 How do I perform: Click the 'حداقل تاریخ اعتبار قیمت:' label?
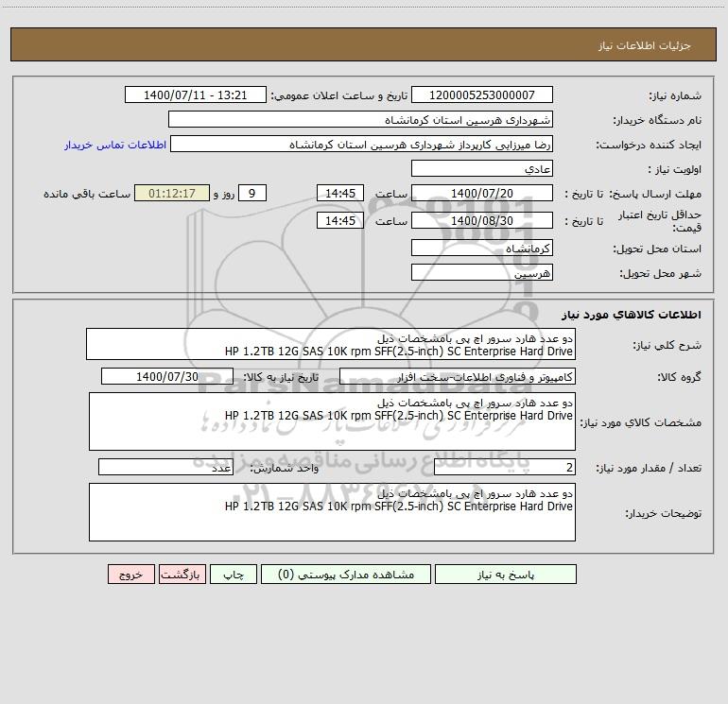pyautogui.click(x=659, y=221)
